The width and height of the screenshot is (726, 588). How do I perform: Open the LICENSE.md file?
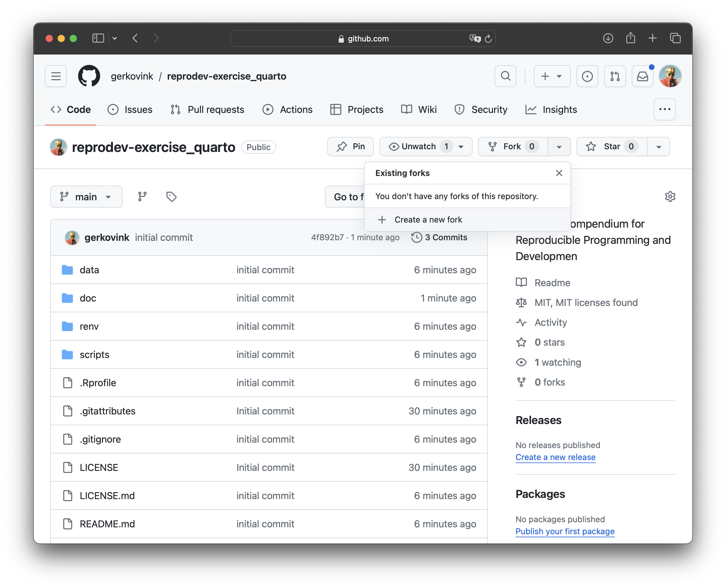[x=107, y=496]
